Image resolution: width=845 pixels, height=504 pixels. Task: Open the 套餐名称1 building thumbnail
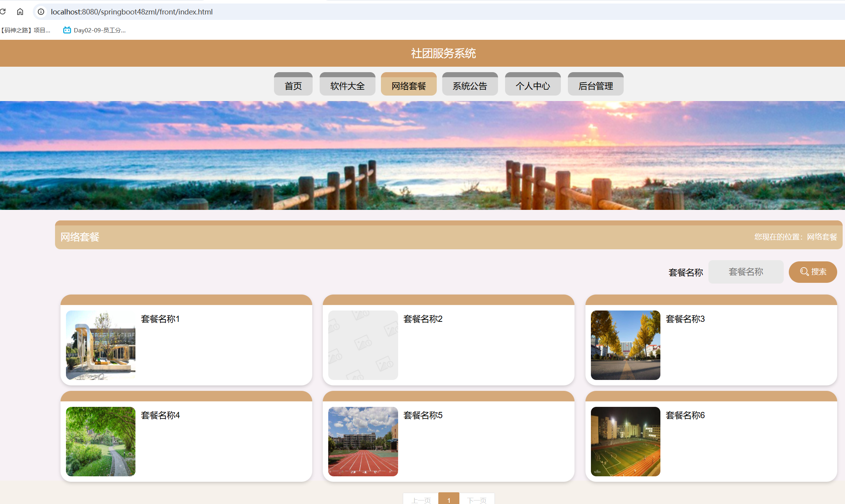pos(101,345)
